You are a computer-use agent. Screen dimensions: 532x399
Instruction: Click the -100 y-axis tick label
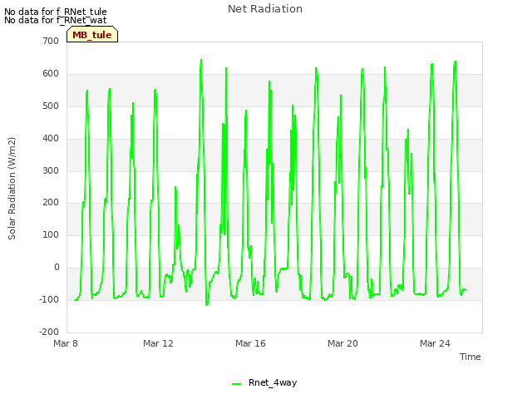49,299
